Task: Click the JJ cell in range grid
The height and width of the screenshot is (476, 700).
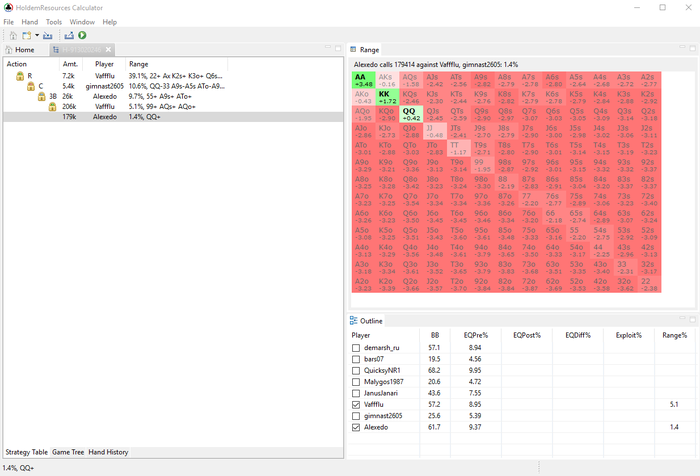Action: pyautogui.click(x=435, y=131)
